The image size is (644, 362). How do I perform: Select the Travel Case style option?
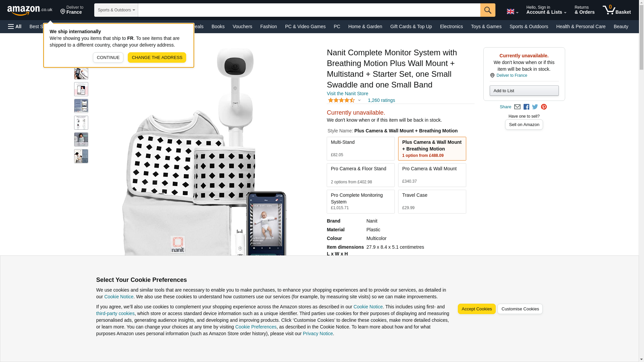pyautogui.click(x=432, y=201)
